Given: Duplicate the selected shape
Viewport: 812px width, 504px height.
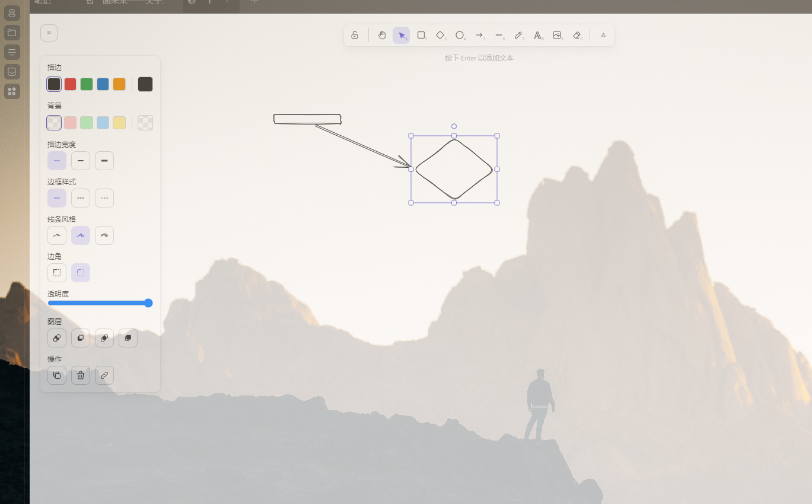Looking at the screenshot, I should (57, 375).
